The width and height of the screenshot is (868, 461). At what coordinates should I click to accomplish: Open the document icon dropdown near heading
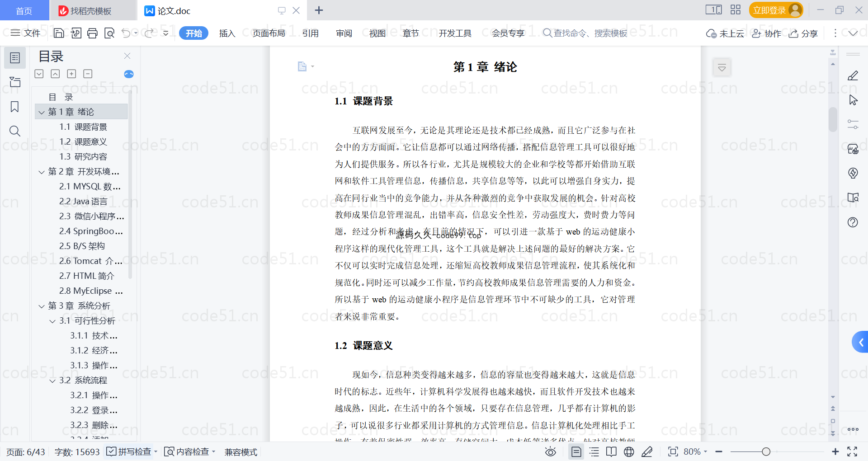[x=306, y=67]
